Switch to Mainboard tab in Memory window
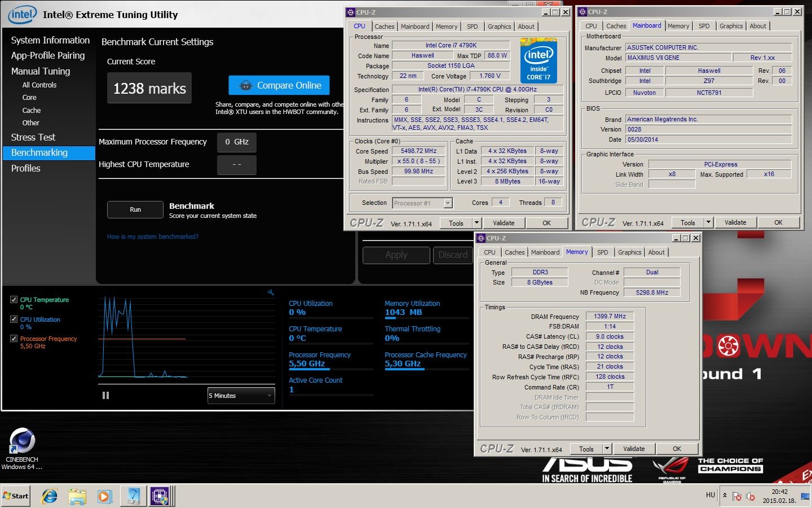The image size is (812, 508). click(545, 252)
